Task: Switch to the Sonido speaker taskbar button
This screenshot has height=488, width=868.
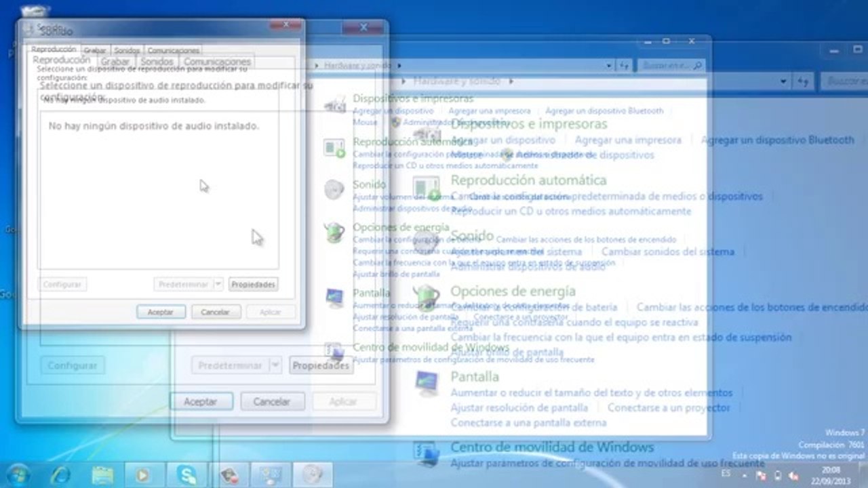Action: 313,474
